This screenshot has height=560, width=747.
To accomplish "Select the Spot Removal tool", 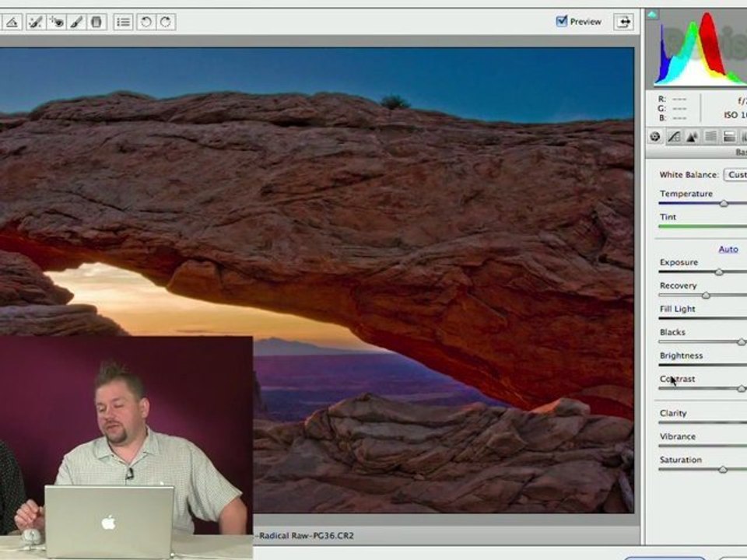I will coord(36,22).
